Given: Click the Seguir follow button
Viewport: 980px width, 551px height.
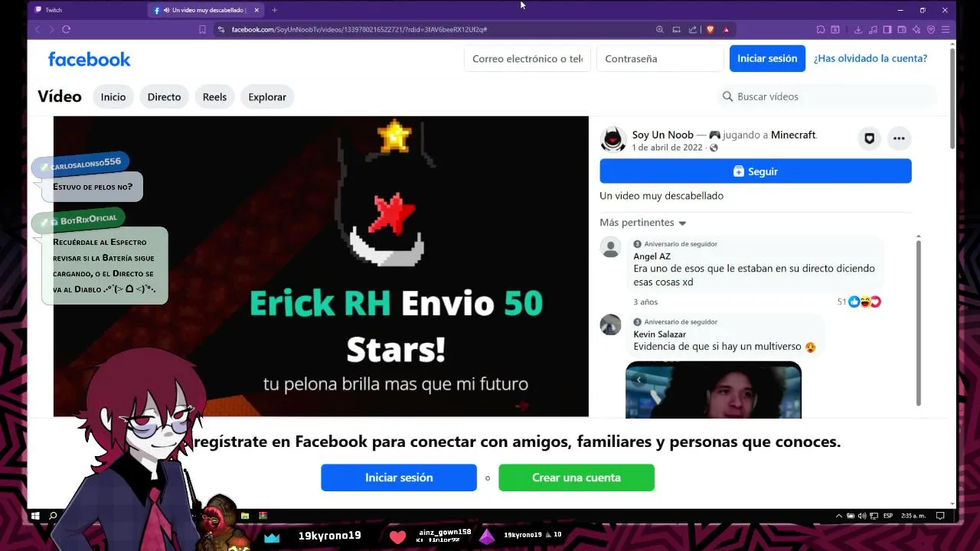Looking at the screenshot, I should 756,171.
